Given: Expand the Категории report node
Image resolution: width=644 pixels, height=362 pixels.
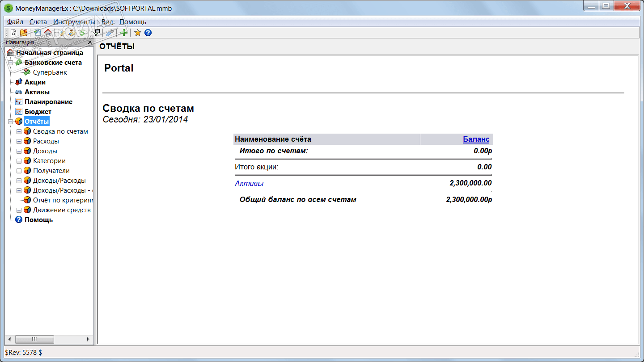Looking at the screenshot, I should click(19, 161).
